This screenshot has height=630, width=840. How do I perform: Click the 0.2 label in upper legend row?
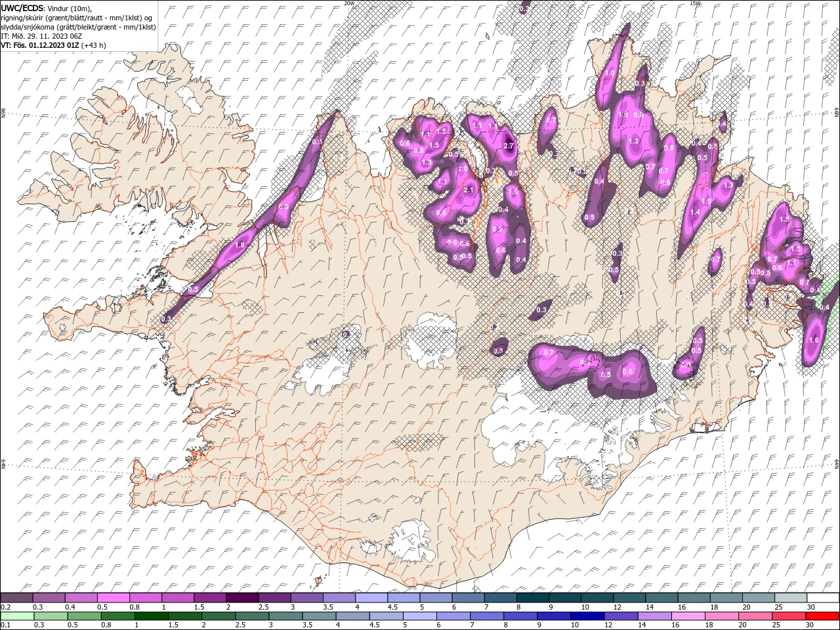coord(7,607)
